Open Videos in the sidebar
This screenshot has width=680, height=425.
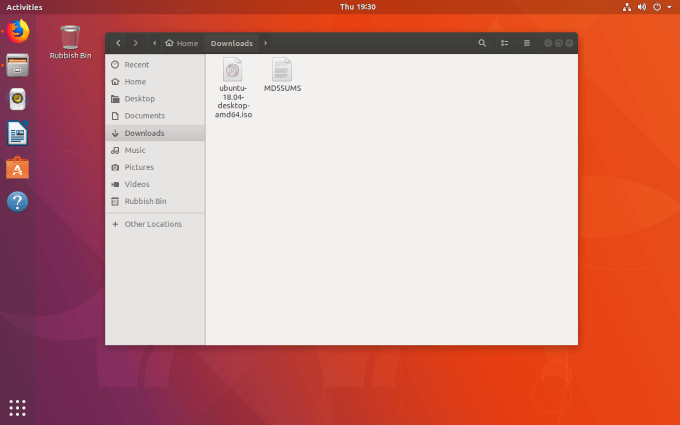tap(155, 184)
